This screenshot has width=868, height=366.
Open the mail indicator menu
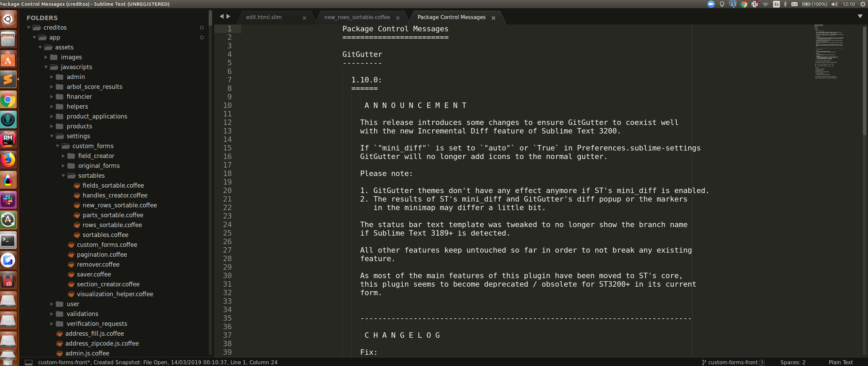794,4
